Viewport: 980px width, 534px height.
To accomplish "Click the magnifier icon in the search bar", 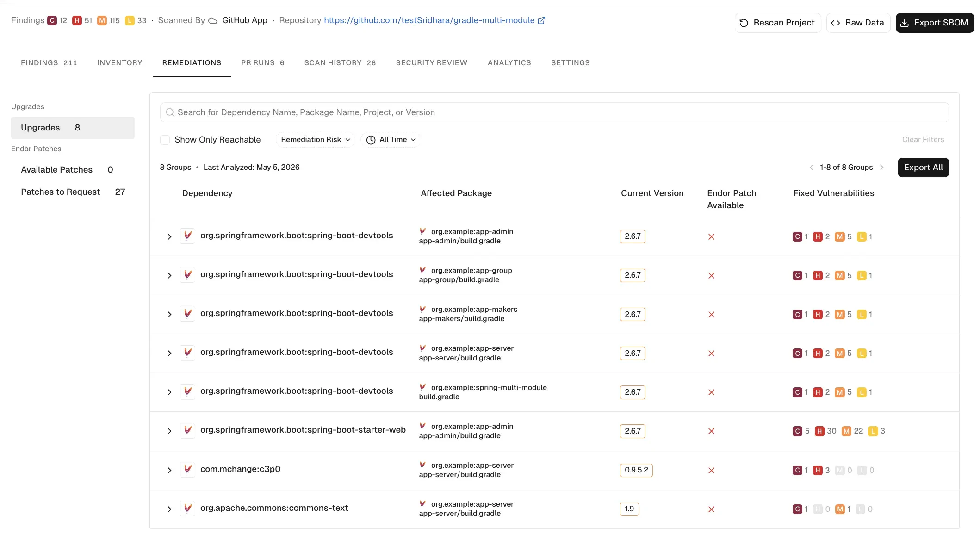I will coord(170,112).
